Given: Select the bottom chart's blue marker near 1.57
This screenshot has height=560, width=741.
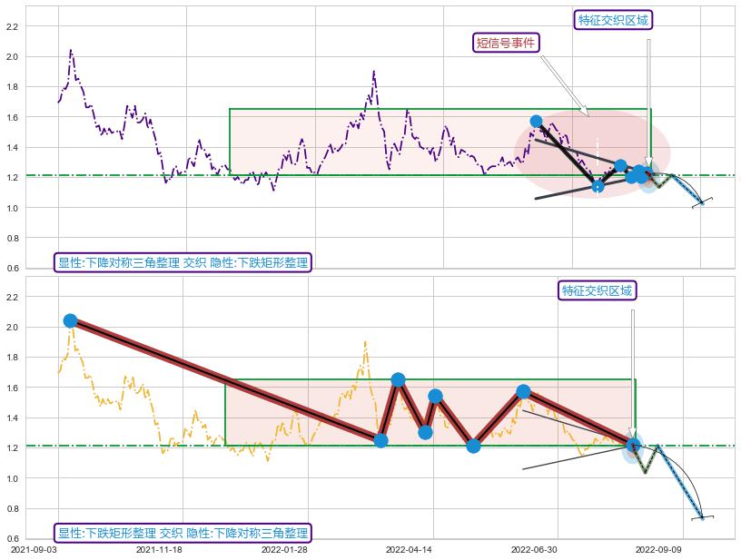Looking at the screenshot, I should pos(524,391).
